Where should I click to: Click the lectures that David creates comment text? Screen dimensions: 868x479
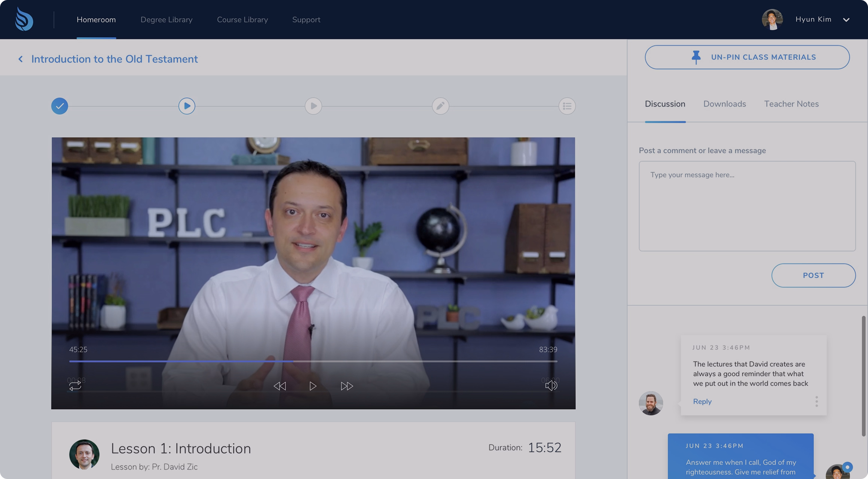pyautogui.click(x=751, y=373)
